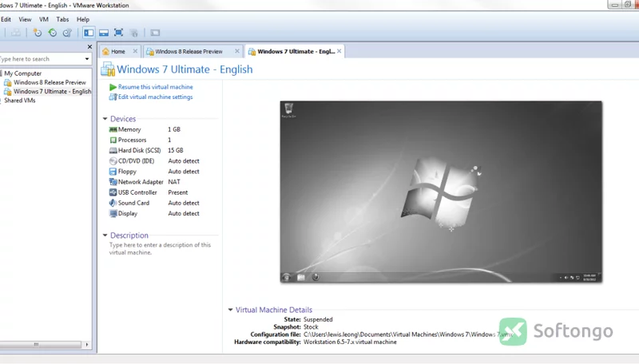Select My Computer in the library tree

coord(23,73)
